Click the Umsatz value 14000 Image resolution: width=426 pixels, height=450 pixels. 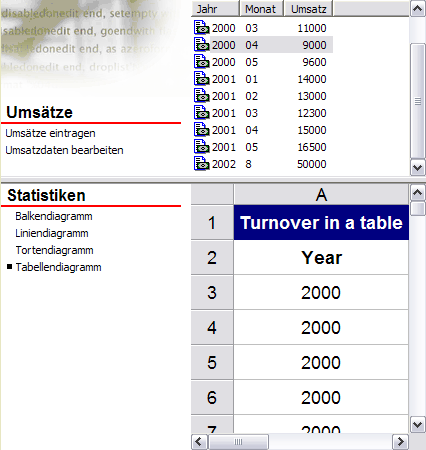pos(312,79)
